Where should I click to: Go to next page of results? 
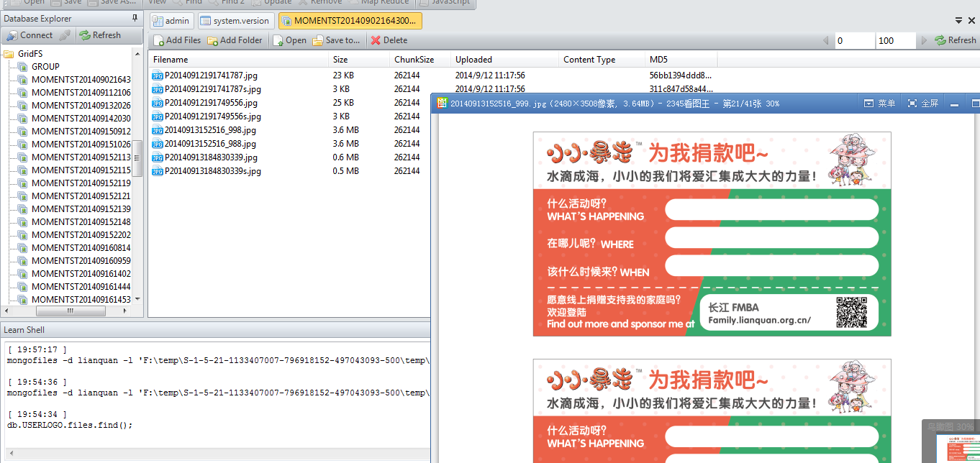click(x=925, y=40)
